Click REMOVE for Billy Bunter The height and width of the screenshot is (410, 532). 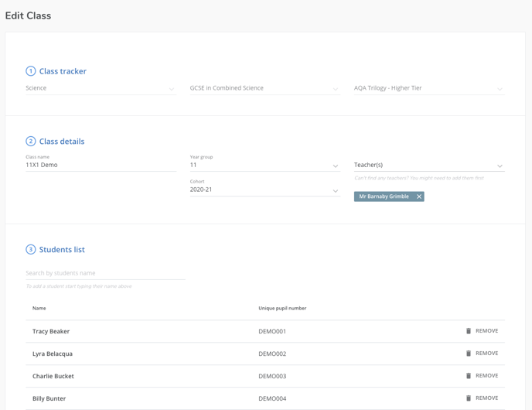(486, 398)
